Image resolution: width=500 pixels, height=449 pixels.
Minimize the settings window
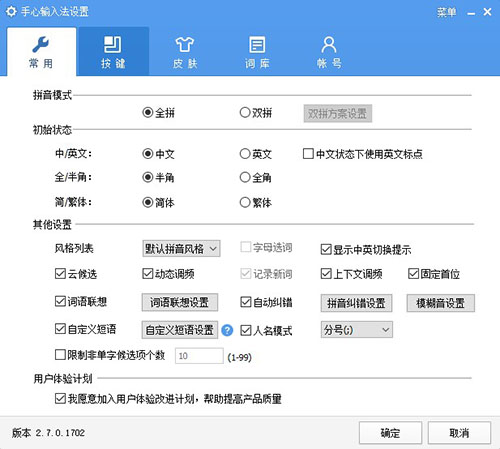click(x=471, y=13)
